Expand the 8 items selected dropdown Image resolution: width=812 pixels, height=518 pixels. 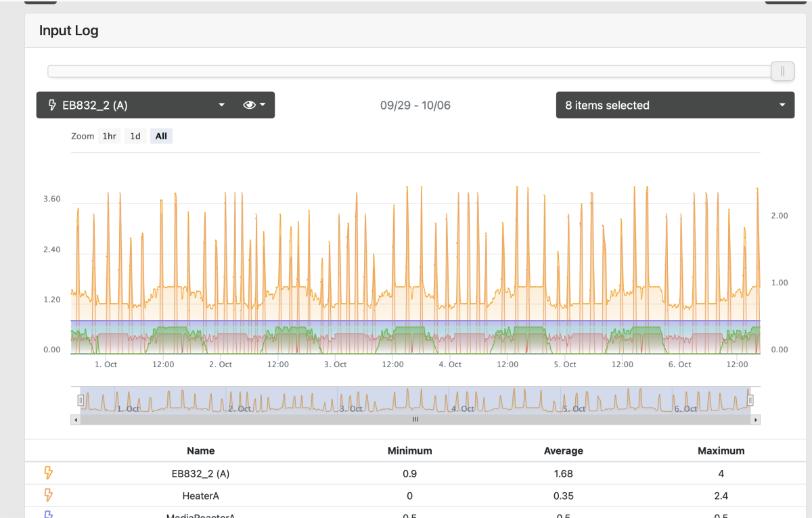click(675, 105)
